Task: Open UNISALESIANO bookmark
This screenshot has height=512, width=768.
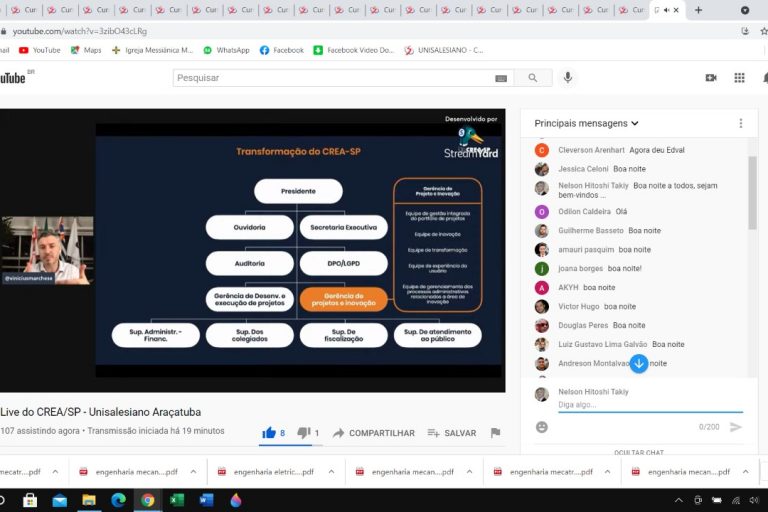Action: click(x=444, y=50)
